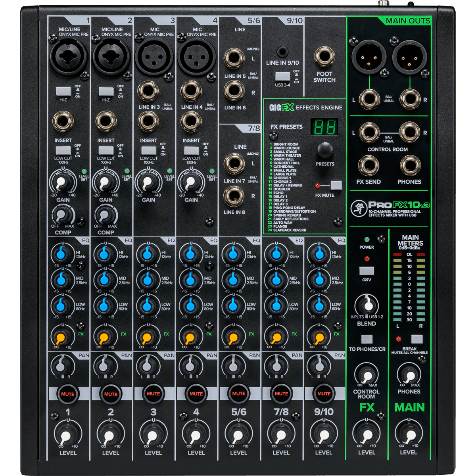Viewport: 476px width, 476px height.
Task: Click channel 1 INSERT jack
Action: [63, 122]
